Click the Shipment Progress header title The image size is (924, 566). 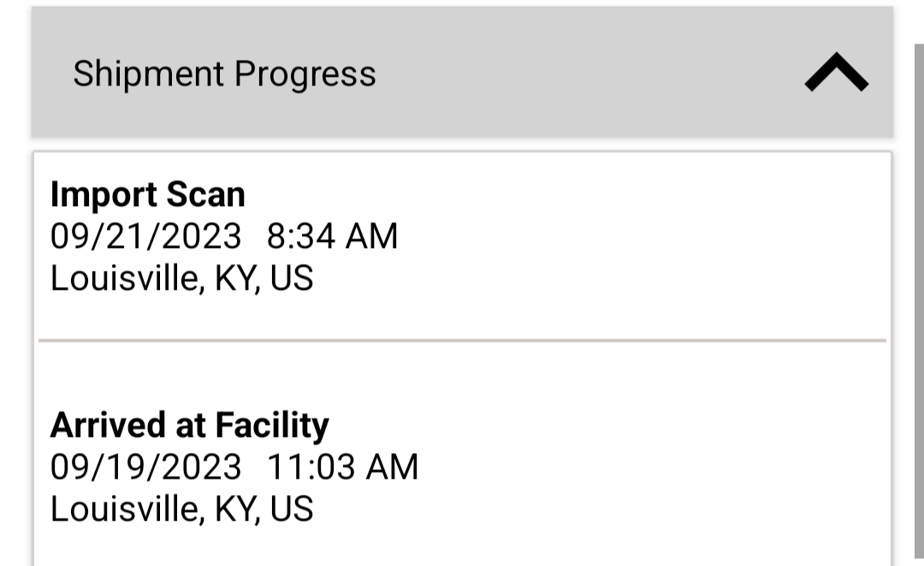(x=224, y=74)
